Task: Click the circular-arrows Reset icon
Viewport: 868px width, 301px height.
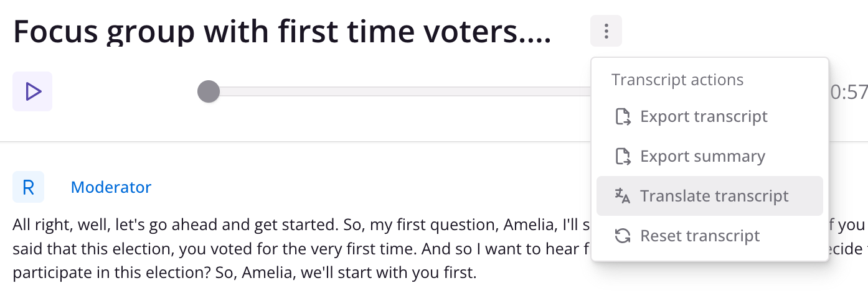Action: point(623,236)
